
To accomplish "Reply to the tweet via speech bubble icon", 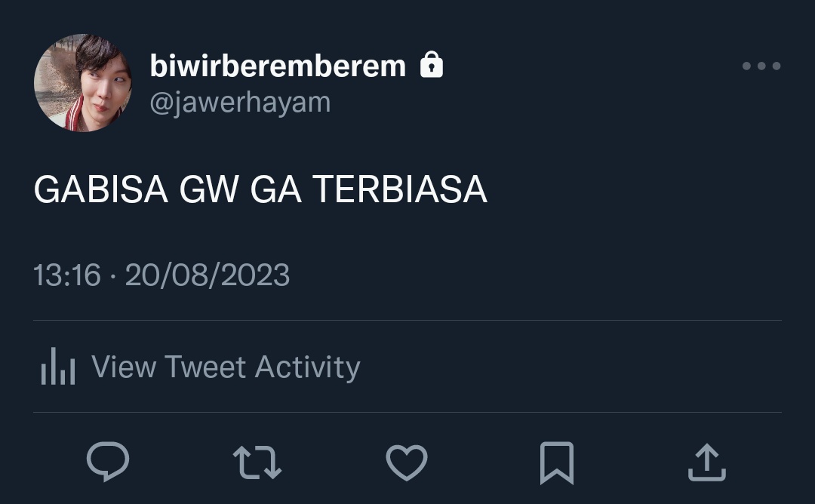I will (x=108, y=462).
